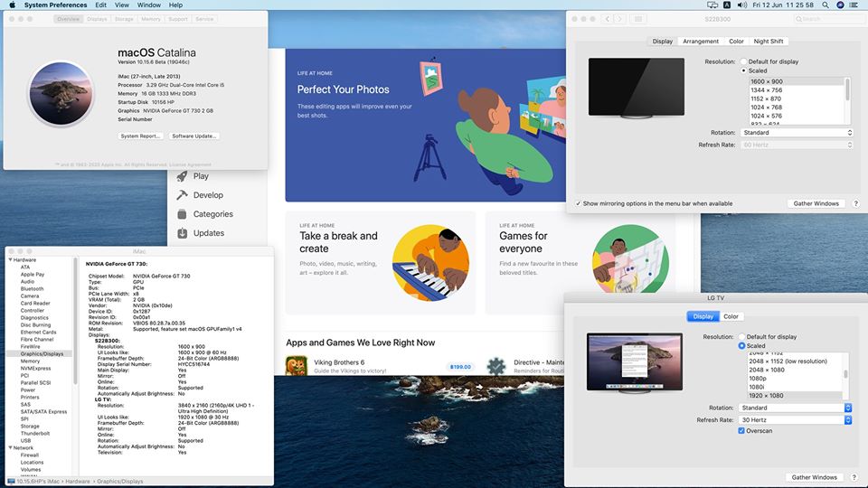Select Graphics/Displays in System Report sidebar
The image size is (868, 488).
(x=42, y=353)
